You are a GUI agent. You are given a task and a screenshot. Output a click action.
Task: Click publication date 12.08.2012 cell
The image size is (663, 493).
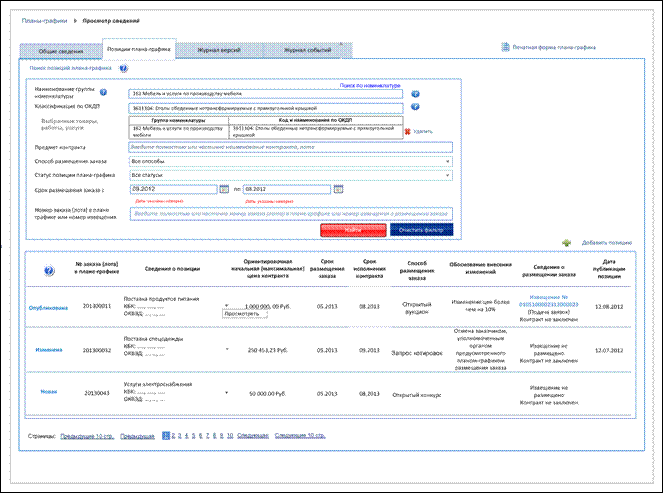pos(609,307)
